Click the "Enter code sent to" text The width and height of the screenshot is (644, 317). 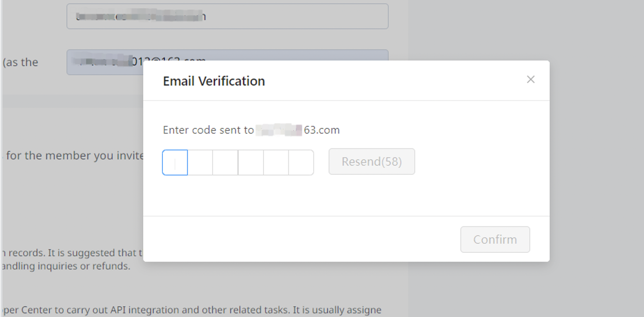click(x=208, y=130)
